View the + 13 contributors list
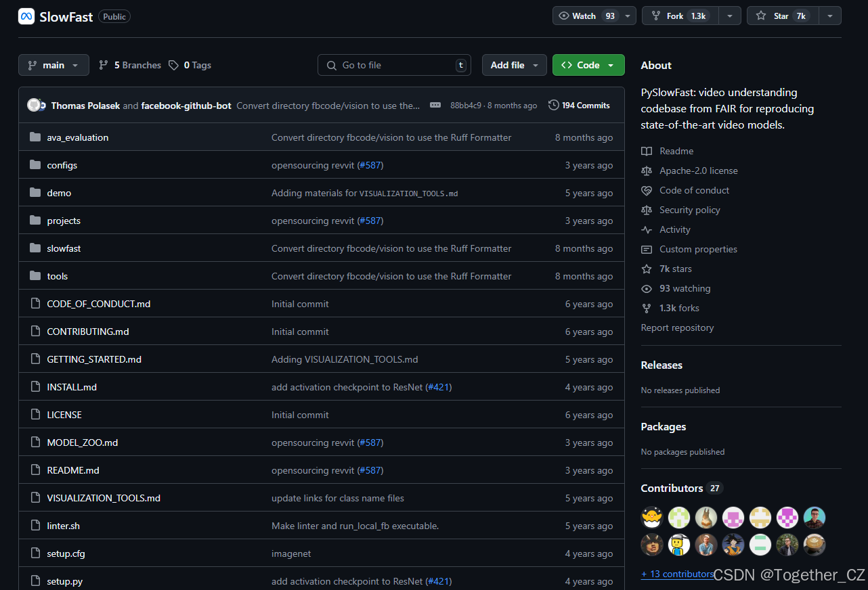 click(676, 574)
